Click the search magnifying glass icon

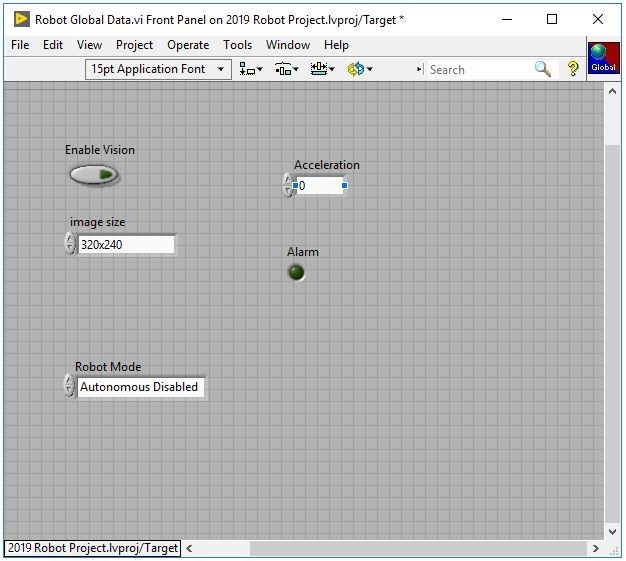(542, 69)
